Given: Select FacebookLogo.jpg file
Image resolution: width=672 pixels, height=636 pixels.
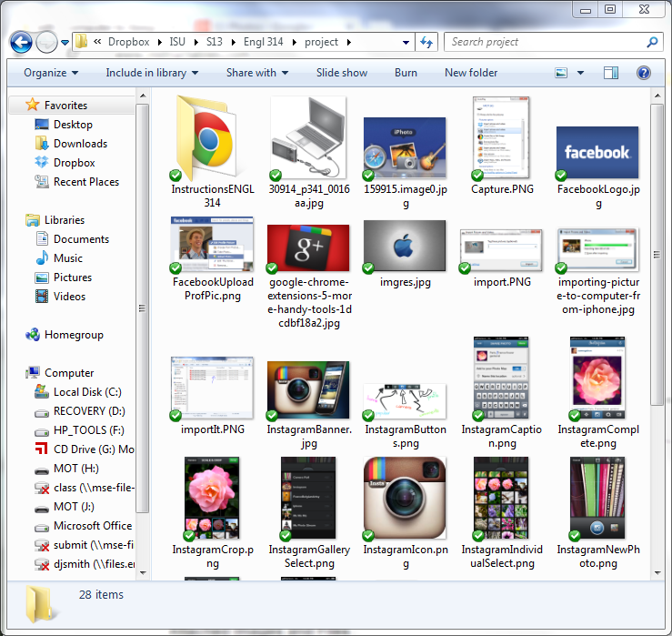Looking at the screenshot, I should [x=597, y=167].
